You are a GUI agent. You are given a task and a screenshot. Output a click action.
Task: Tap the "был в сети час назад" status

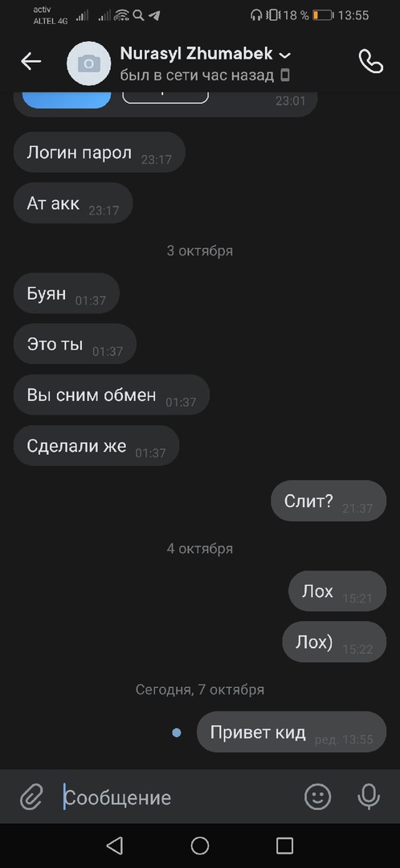point(197,76)
